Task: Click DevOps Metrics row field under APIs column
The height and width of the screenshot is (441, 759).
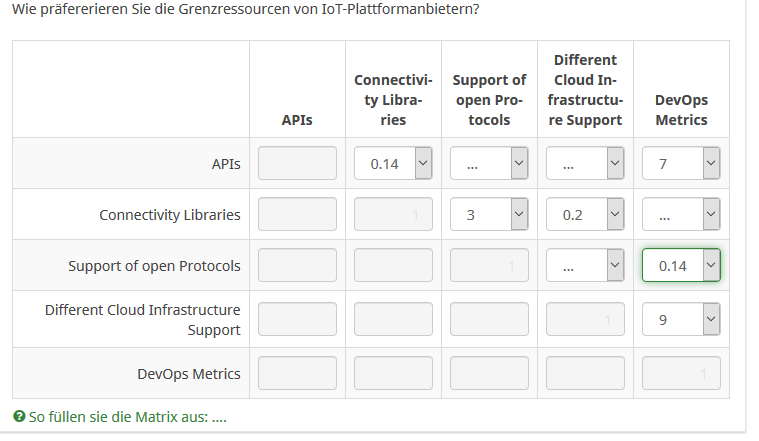Action: click(297, 373)
